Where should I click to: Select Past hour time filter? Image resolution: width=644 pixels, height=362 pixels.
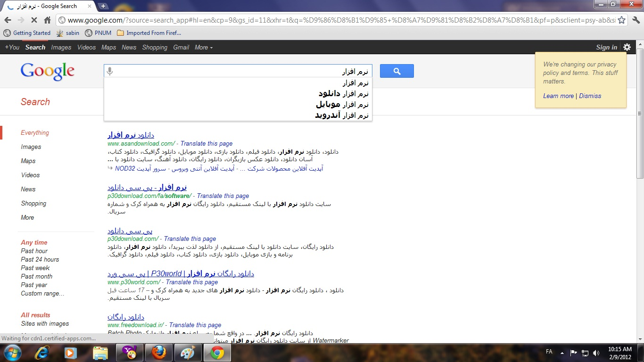pyautogui.click(x=34, y=251)
